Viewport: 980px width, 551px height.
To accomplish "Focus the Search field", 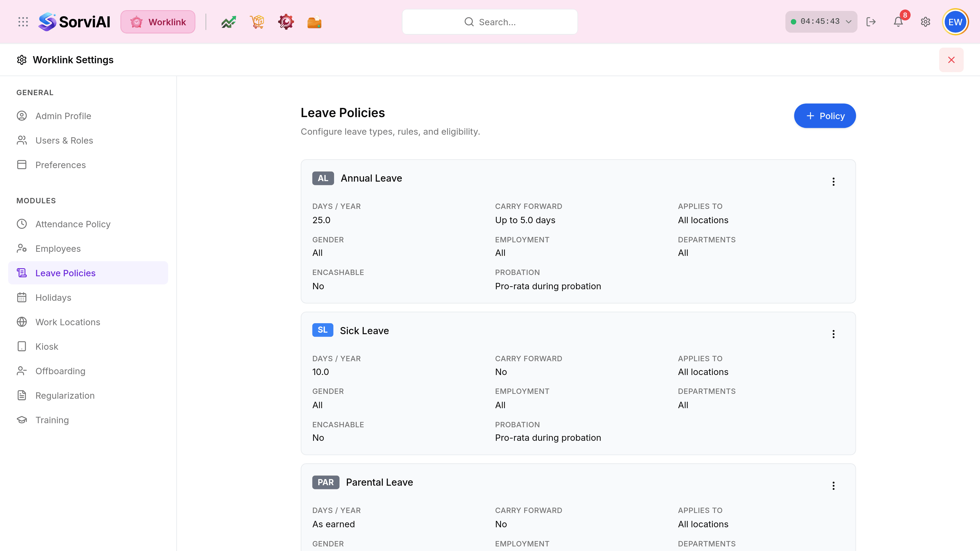I will [x=490, y=22].
